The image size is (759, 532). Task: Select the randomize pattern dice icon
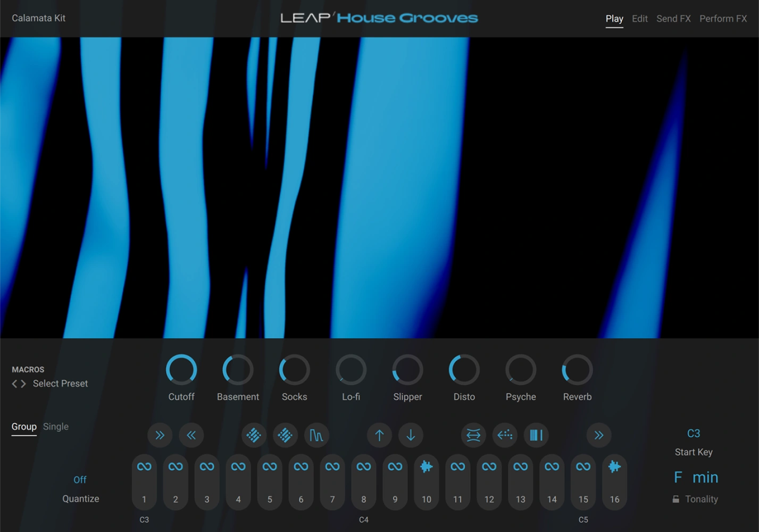tap(254, 435)
